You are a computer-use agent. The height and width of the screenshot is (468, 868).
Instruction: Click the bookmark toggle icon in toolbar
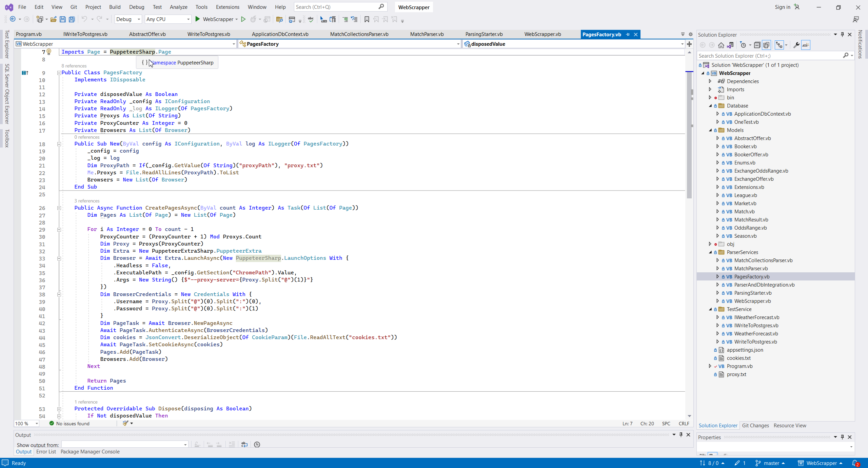367,19
